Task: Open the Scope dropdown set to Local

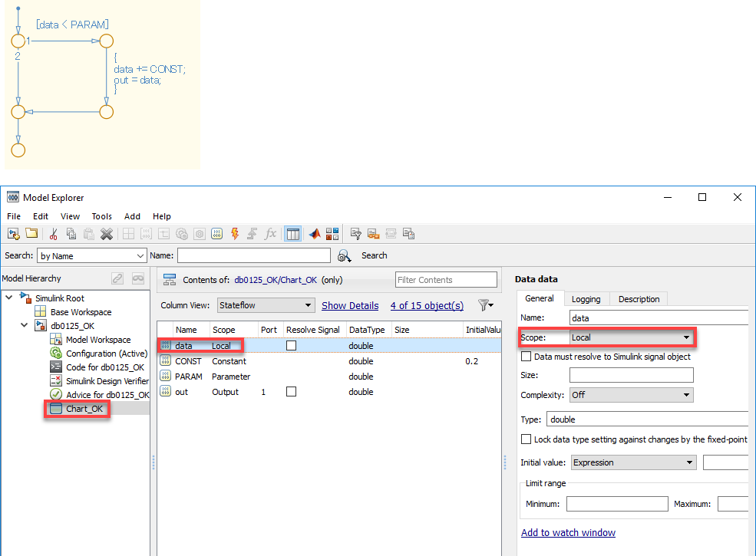Action: [631, 337]
